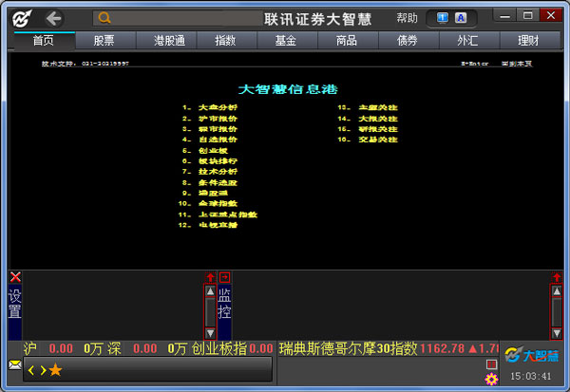570x392 pixels.
Task: Click the small red square icon above gear
Action: [x=491, y=364]
